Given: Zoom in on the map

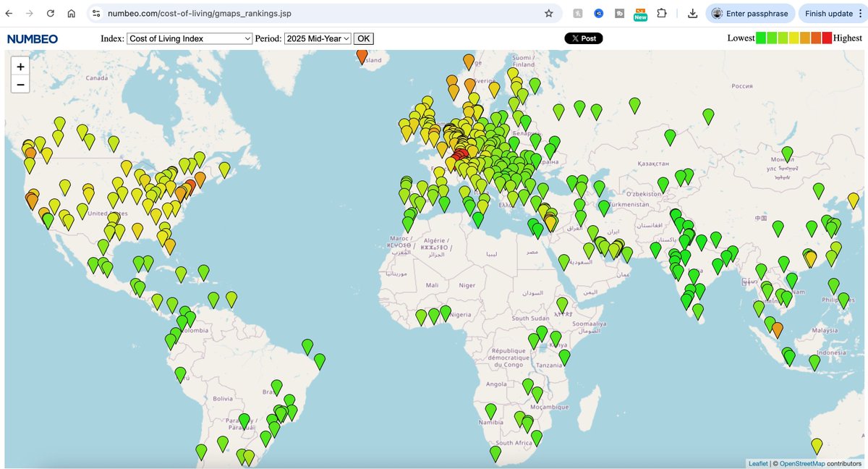Looking at the screenshot, I should pos(20,67).
